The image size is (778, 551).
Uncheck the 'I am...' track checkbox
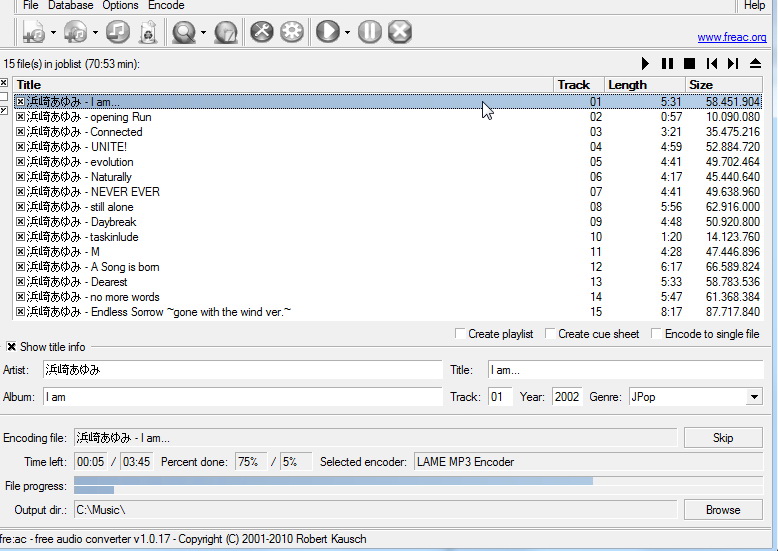(x=20, y=102)
